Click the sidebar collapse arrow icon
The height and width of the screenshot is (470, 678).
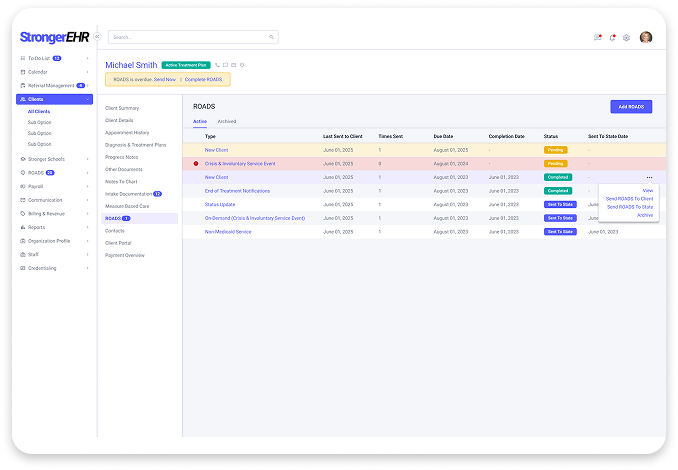click(97, 37)
